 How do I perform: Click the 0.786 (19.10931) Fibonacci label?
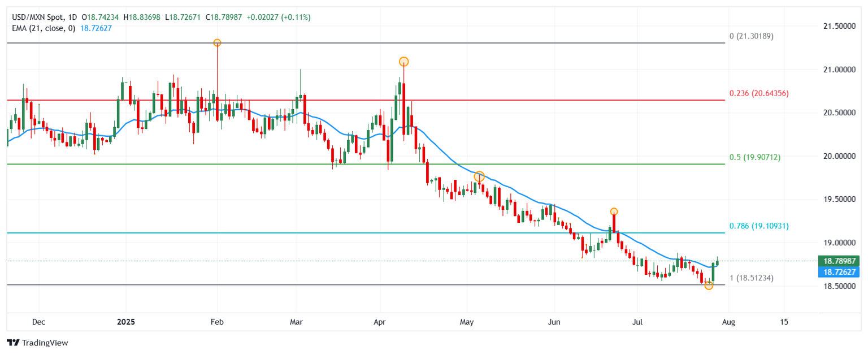click(x=759, y=226)
